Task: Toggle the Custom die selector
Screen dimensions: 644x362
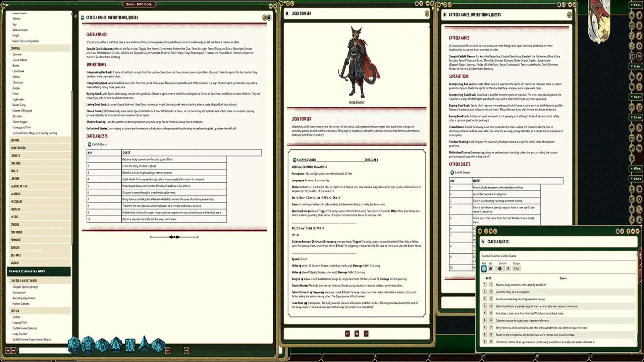Action: coord(500,268)
